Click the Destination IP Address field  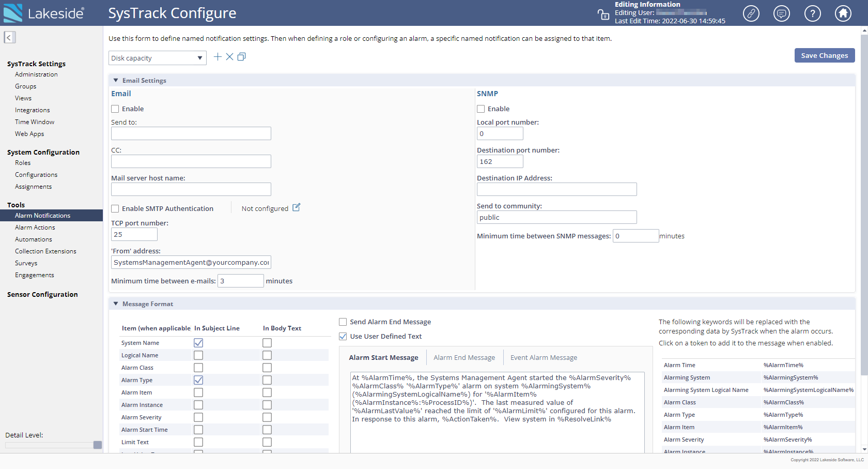point(557,189)
